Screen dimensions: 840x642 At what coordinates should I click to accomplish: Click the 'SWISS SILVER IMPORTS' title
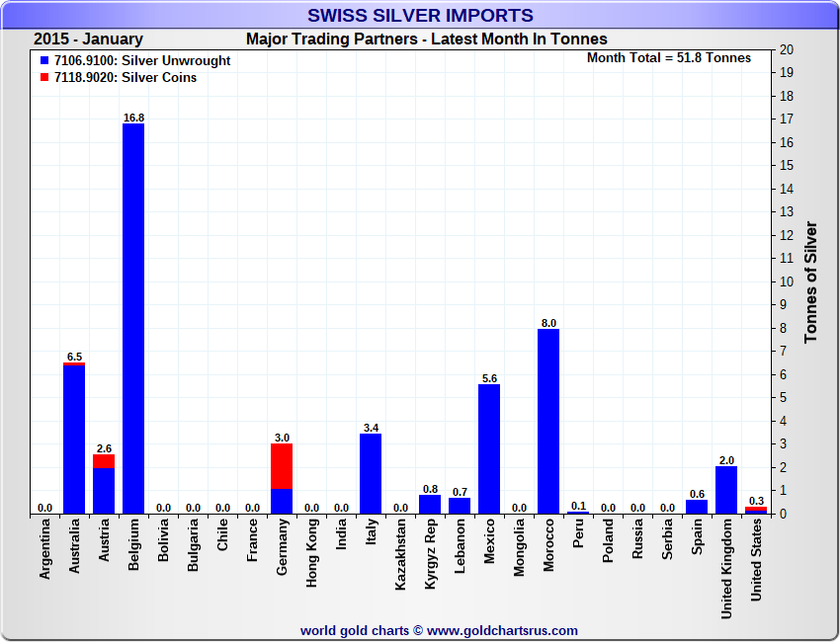[421, 15]
